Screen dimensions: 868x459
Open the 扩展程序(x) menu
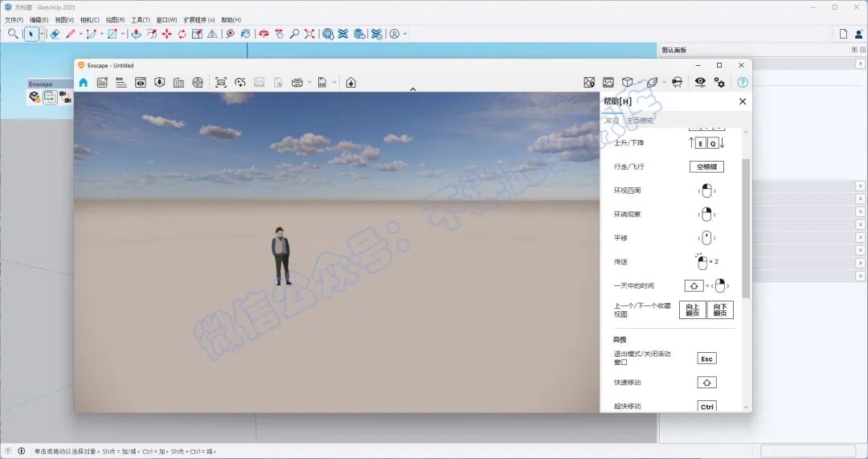tap(199, 20)
